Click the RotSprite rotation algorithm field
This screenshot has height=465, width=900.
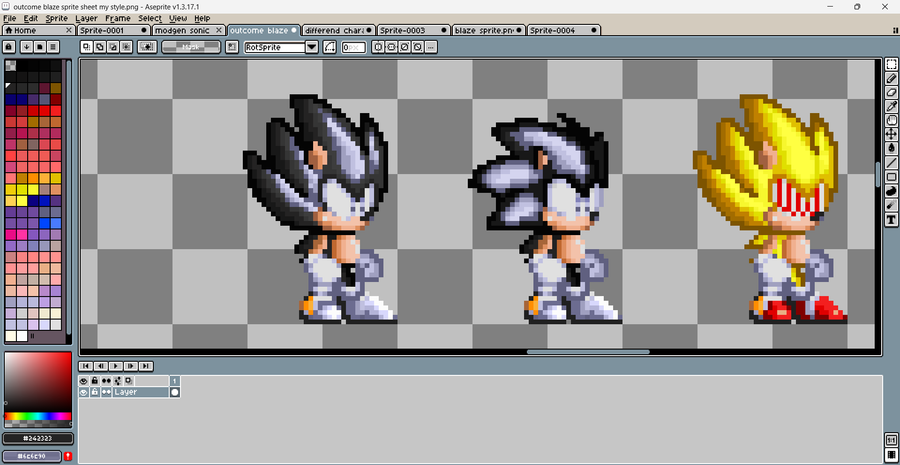tap(275, 47)
